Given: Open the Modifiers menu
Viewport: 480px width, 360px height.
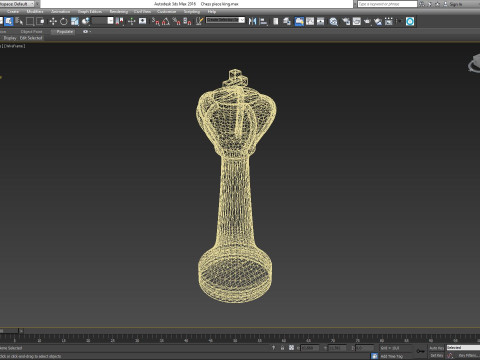Looking at the screenshot, I should 35,12.
